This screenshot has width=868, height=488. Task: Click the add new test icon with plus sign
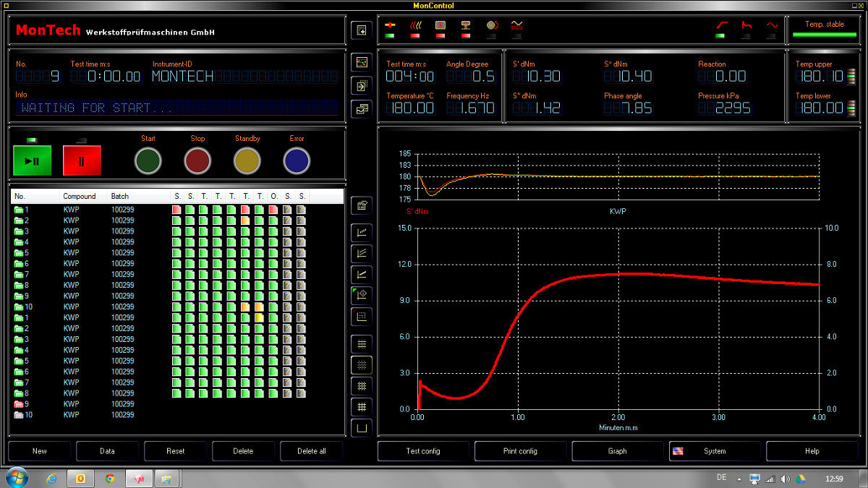coord(361,30)
